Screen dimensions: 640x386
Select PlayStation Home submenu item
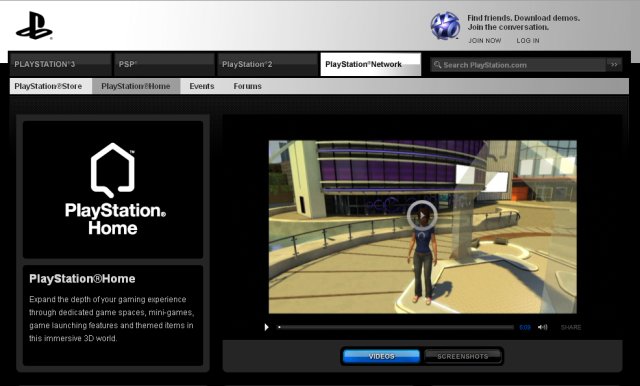tap(136, 86)
